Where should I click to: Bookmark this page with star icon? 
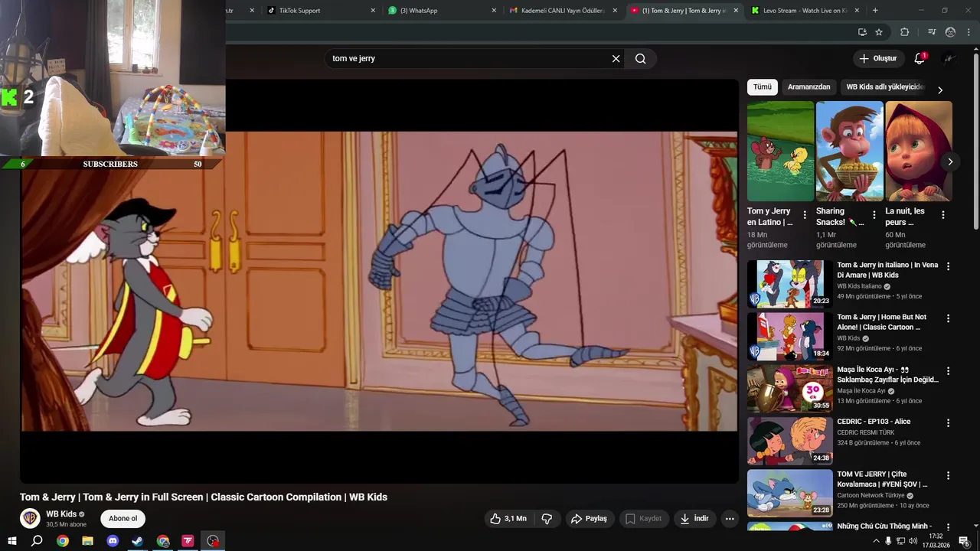(x=879, y=32)
